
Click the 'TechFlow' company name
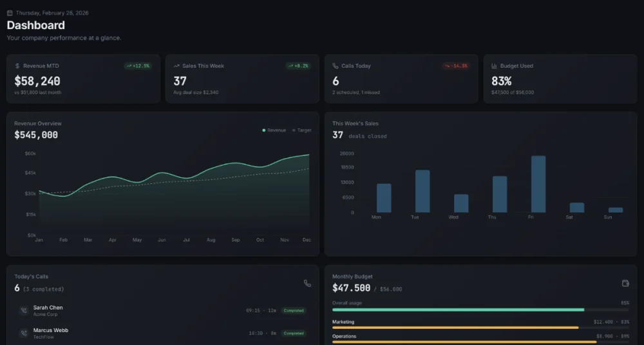(x=44, y=337)
